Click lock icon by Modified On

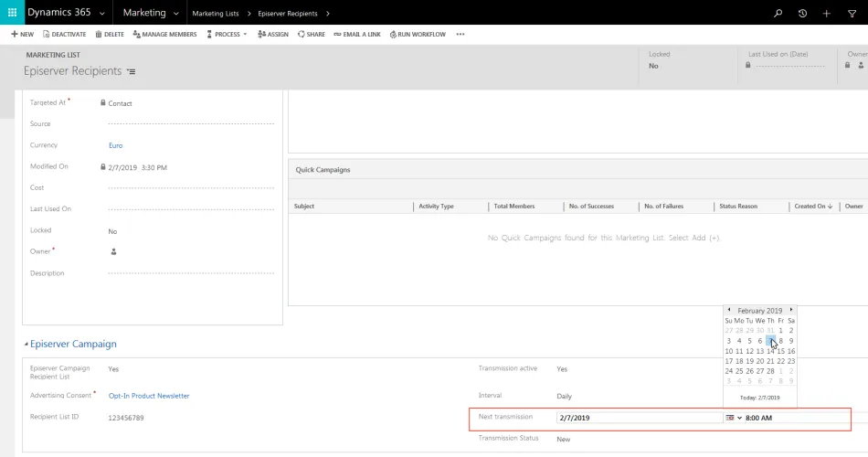(103, 166)
